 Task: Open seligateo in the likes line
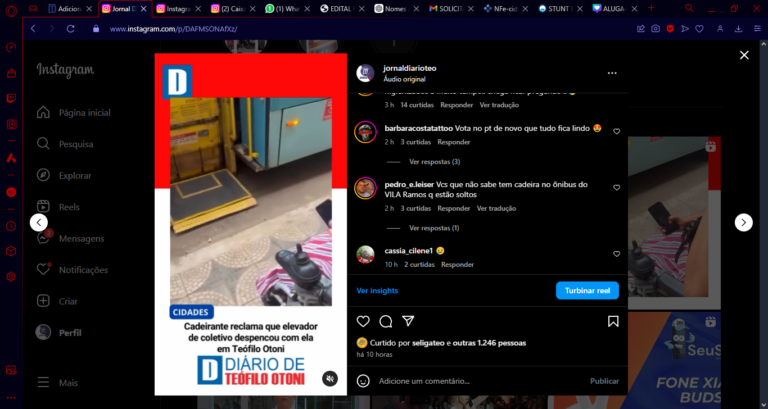tap(428, 343)
